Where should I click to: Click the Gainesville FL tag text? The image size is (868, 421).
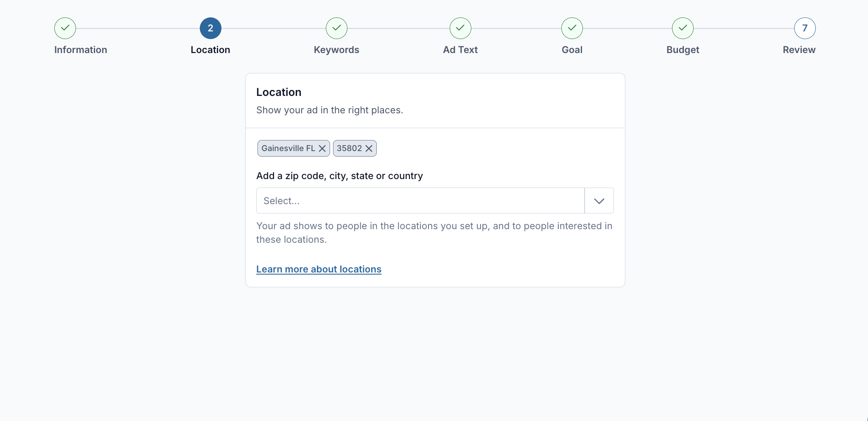click(x=288, y=149)
